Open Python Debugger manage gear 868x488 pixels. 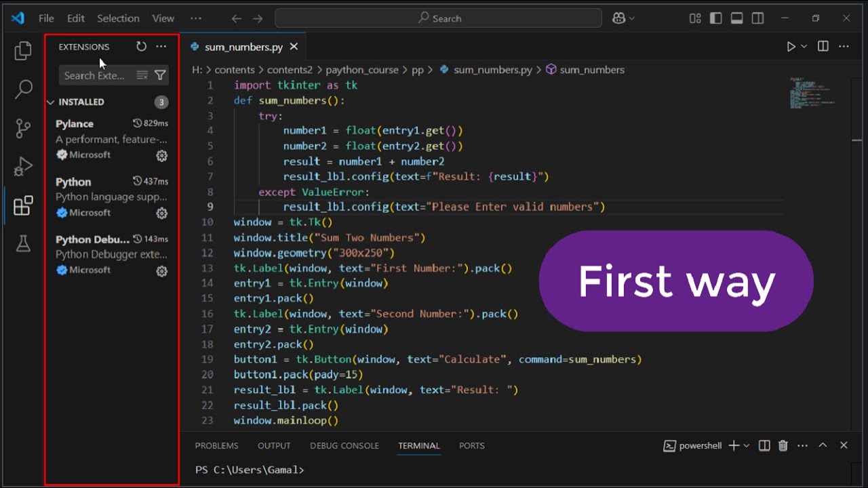click(161, 270)
